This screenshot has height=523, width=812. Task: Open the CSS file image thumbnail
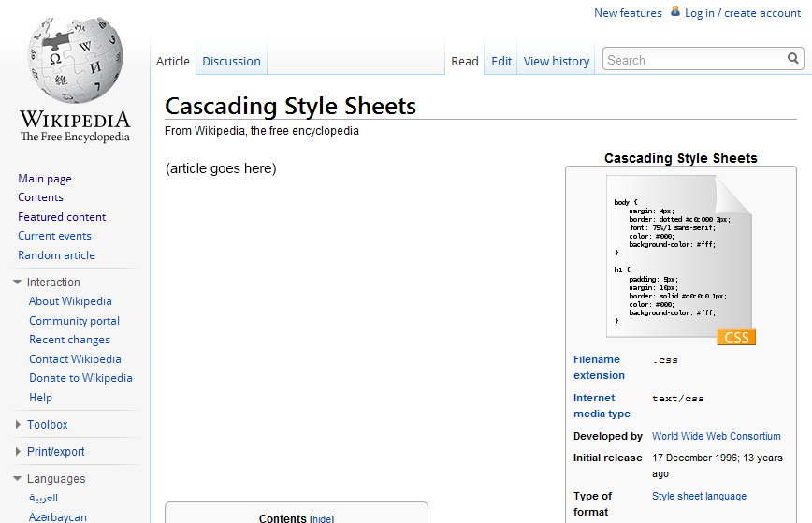[x=681, y=260]
